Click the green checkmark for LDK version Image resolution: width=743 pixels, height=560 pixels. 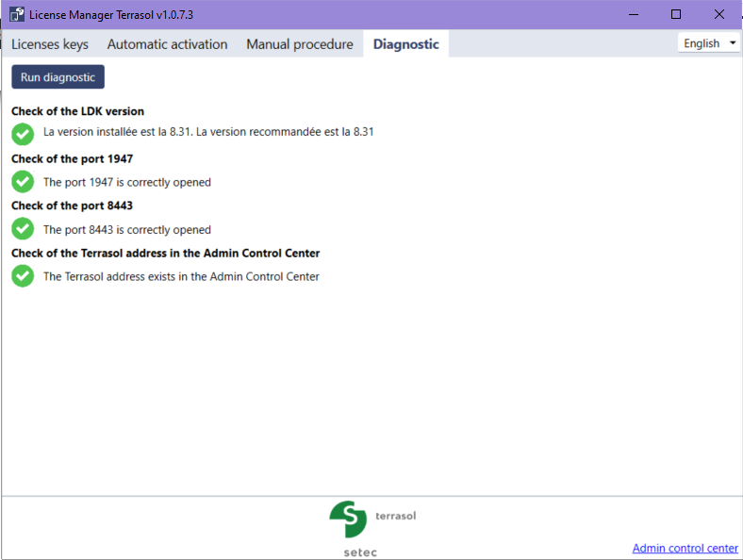coord(23,134)
